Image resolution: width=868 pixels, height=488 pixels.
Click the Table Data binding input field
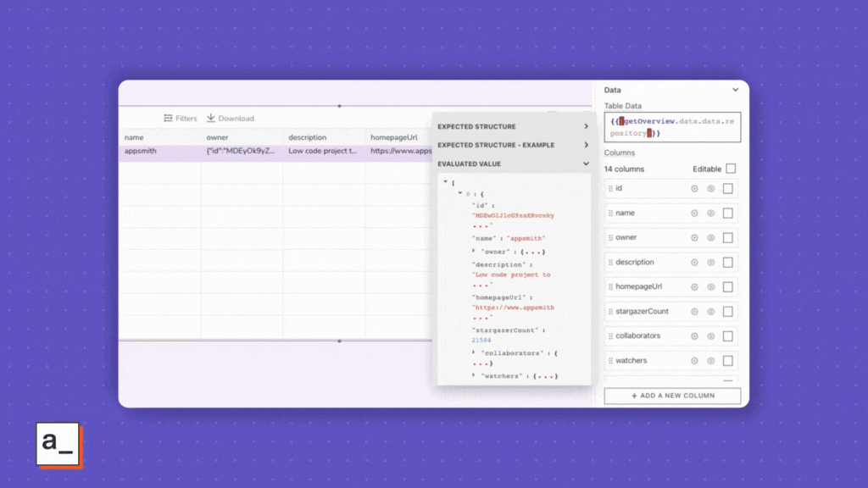point(672,127)
